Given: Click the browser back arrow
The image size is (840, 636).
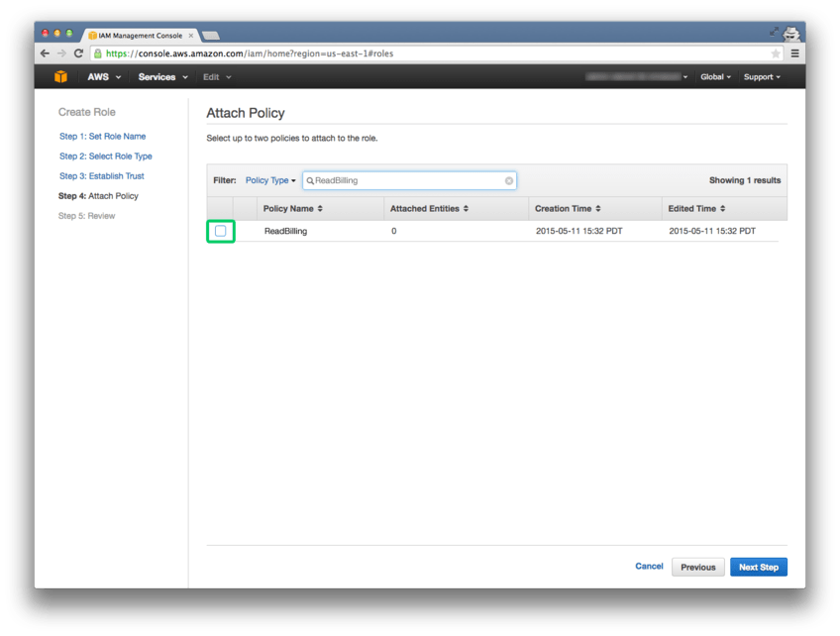Looking at the screenshot, I should 45,53.
